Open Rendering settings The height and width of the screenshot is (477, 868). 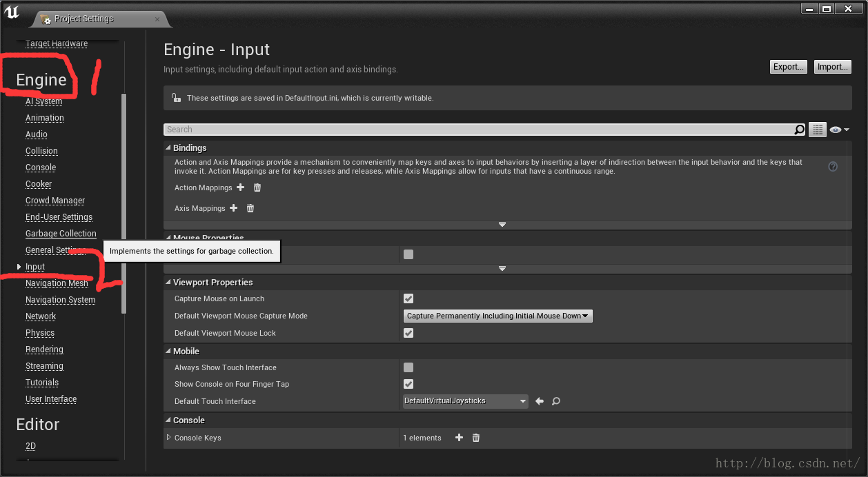pos(44,349)
